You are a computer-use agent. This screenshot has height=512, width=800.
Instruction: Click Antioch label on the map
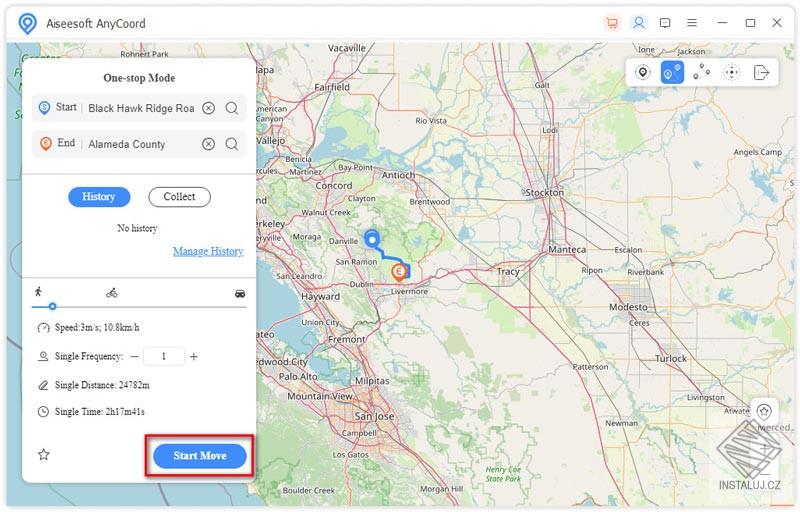pos(398,175)
